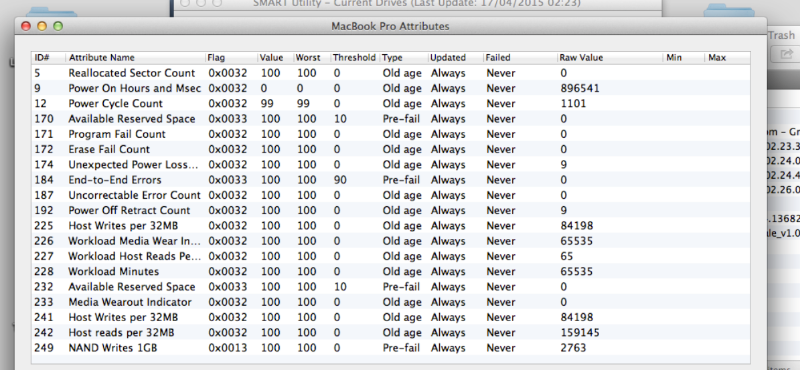The height and width of the screenshot is (370, 800).
Task: Minimize the MacBook Pro Attributes window
Action: coord(42,26)
